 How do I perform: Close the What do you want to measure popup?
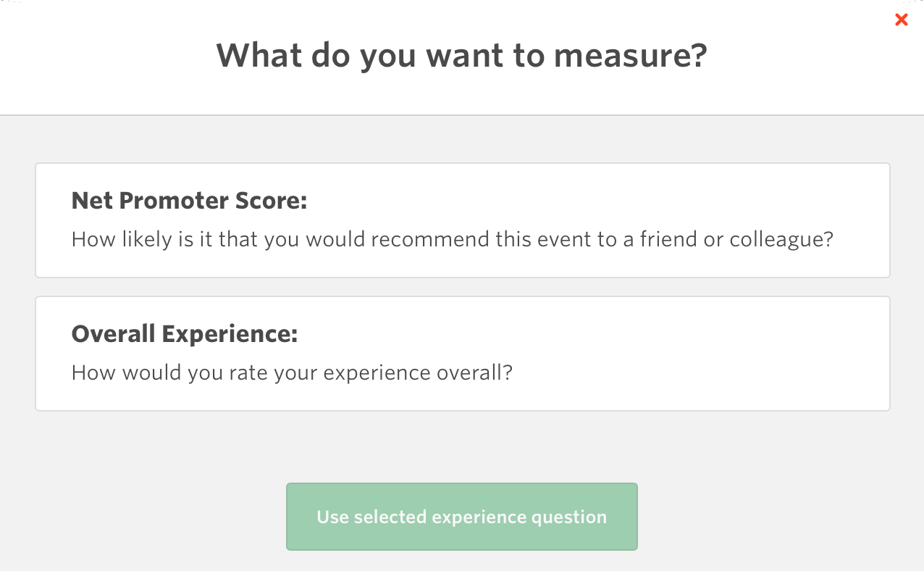[901, 20]
